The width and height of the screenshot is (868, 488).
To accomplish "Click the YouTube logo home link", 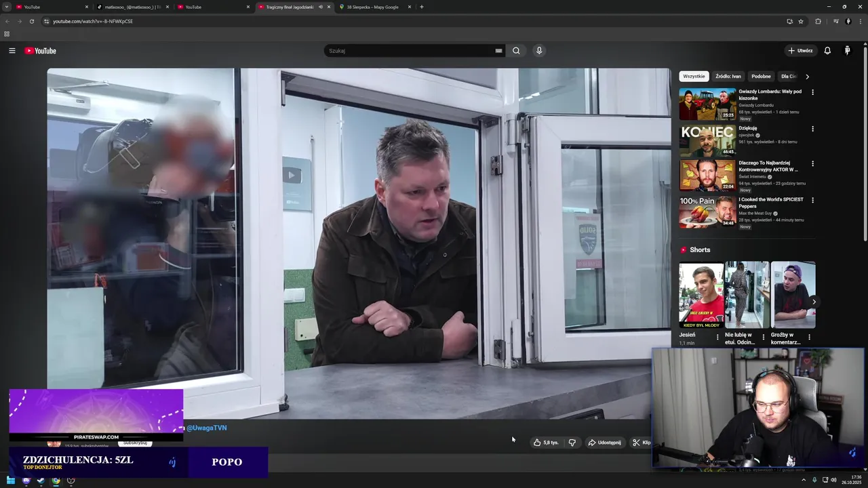I will [40, 51].
